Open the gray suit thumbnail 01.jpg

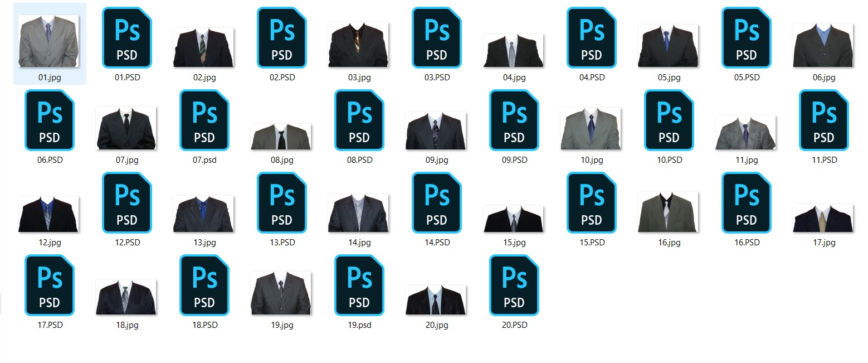(x=50, y=40)
